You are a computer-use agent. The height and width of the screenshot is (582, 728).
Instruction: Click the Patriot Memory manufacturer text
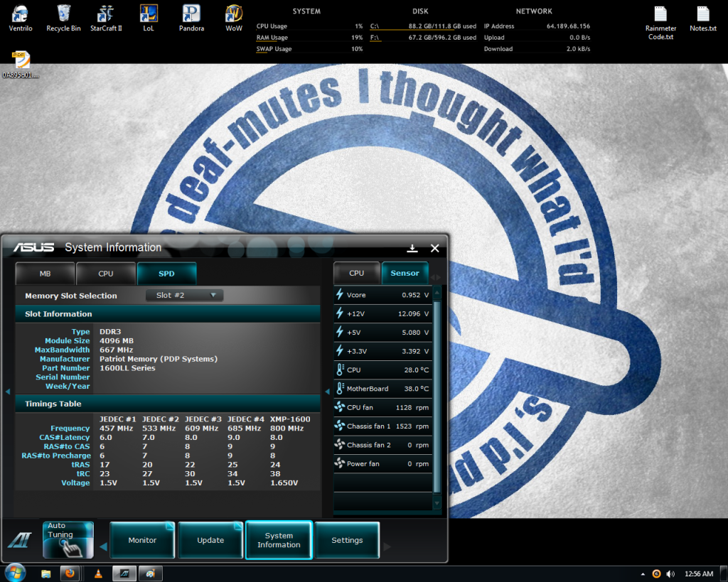click(159, 359)
